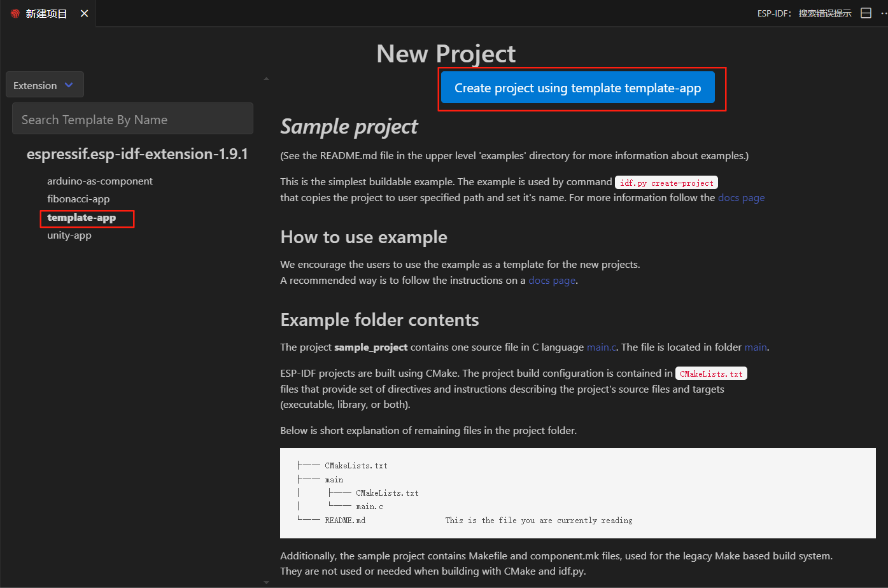Click the CMakeLists.txt inline code label
This screenshot has width=888, height=588.
click(711, 374)
